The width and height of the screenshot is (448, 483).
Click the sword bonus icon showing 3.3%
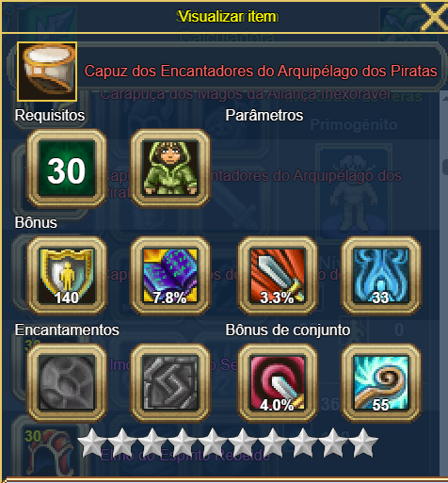click(x=278, y=276)
